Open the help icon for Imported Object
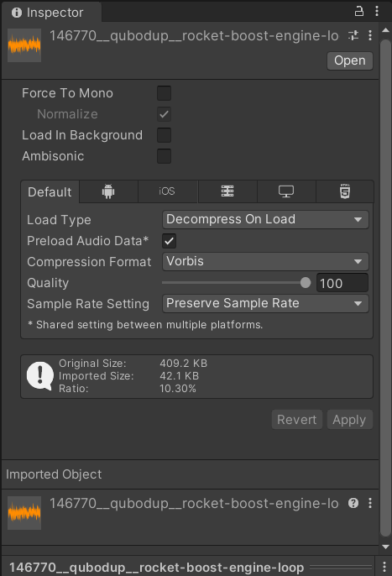 pos(353,503)
